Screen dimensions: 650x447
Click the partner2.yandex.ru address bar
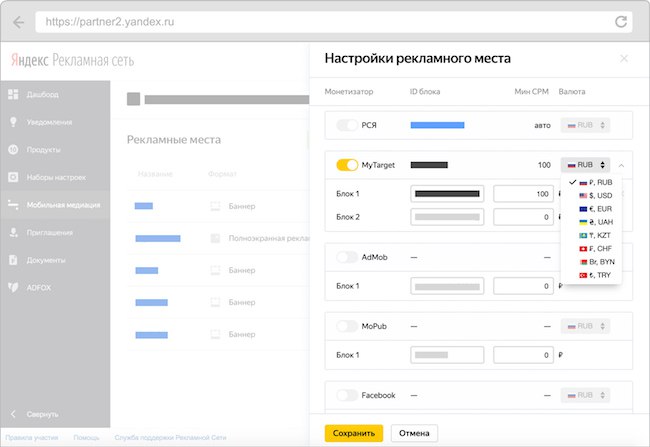[x=334, y=22]
